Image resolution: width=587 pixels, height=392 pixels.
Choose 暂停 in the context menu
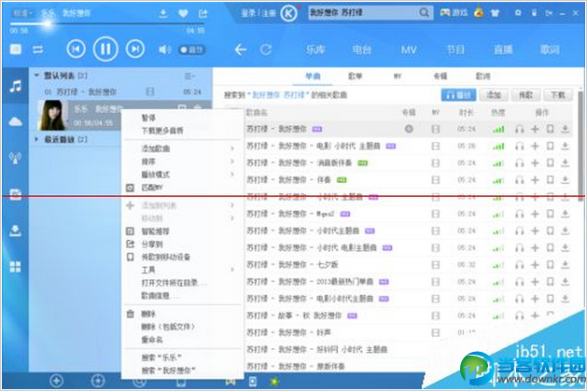148,118
